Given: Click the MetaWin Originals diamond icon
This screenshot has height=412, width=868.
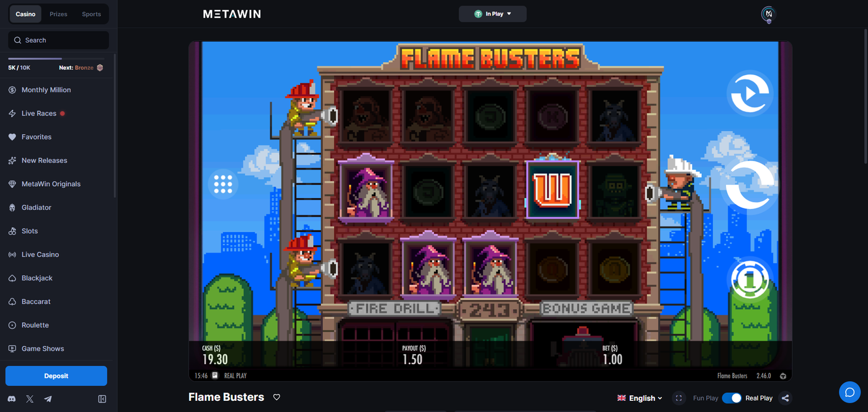Looking at the screenshot, I should click(12, 184).
